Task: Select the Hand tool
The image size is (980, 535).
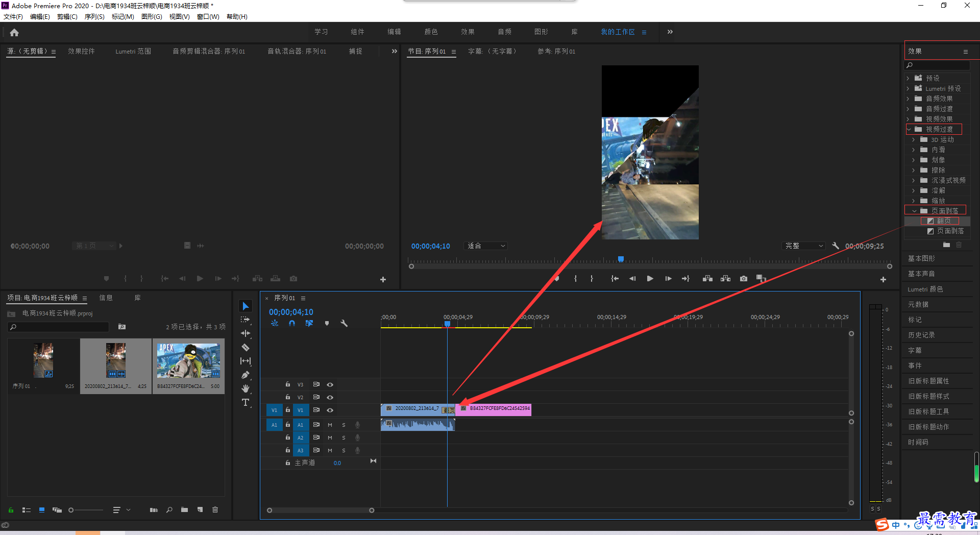Action: click(246, 388)
